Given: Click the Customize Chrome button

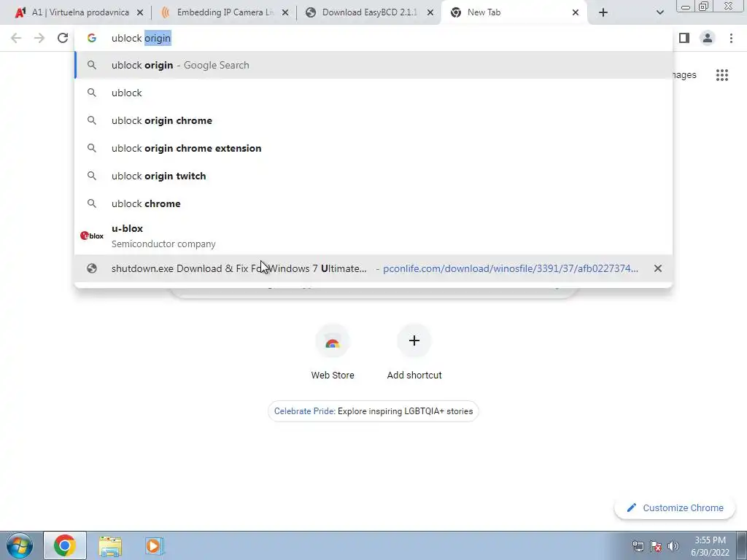Looking at the screenshot, I should 675,507.
